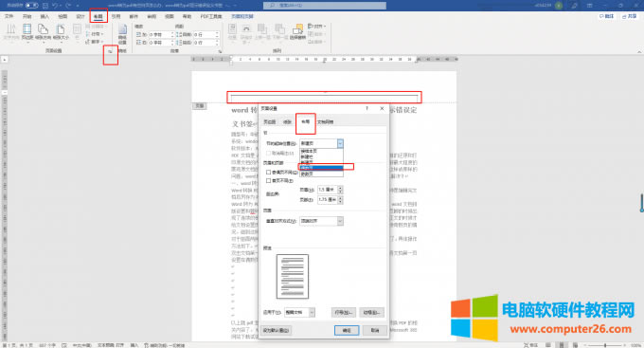Expand the 节的起始位置 dropdown arrow
The height and width of the screenshot is (348, 644).
[x=340, y=143]
